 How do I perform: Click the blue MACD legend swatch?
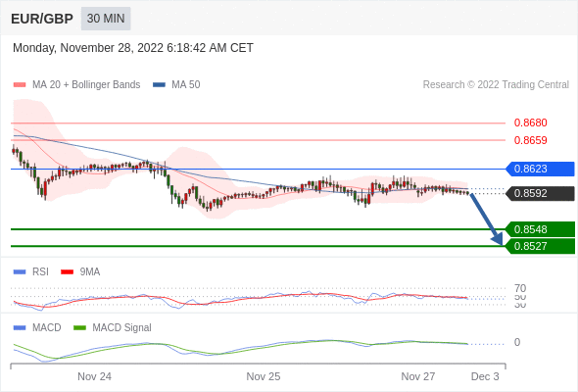click(x=20, y=328)
